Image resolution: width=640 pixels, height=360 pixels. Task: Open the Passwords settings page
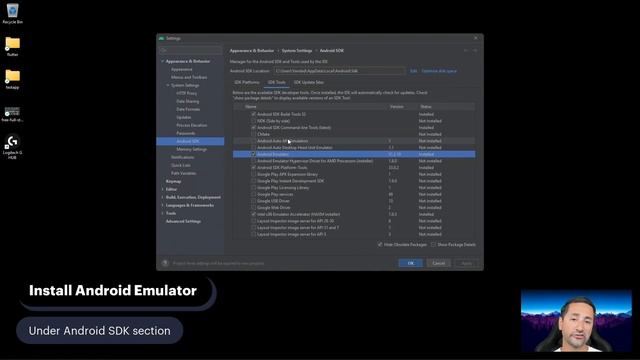(x=186, y=133)
